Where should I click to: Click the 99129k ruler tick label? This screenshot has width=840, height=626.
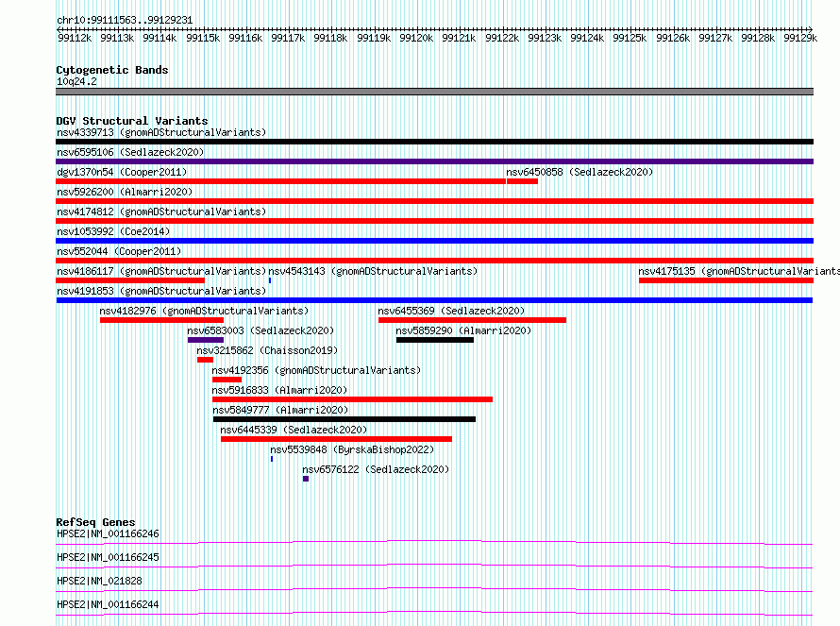click(800, 38)
